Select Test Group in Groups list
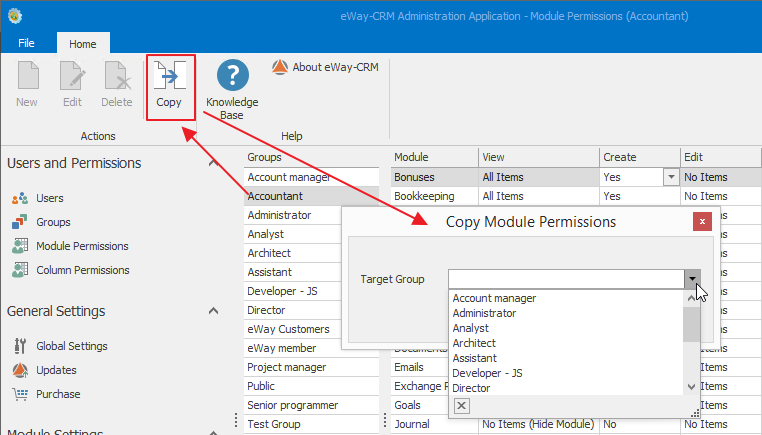The image size is (762, 435). tap(311, 424)
